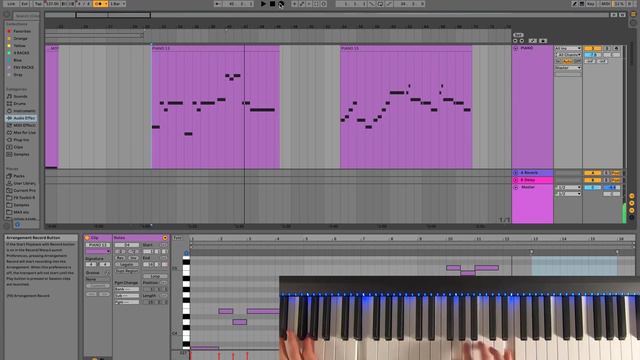Open the All Ins MIDI input dropdown
The height and width of the screenshot is (360, 640).
point(568,48)
